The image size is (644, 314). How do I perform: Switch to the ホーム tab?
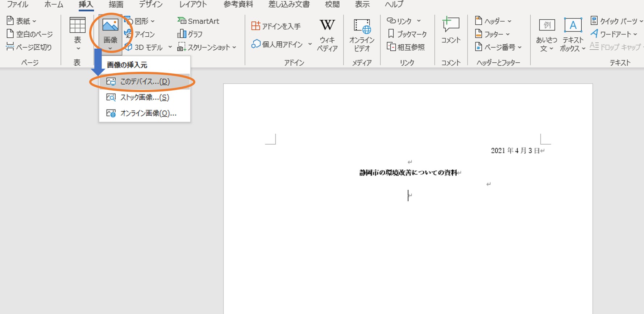tap(54, 4)
